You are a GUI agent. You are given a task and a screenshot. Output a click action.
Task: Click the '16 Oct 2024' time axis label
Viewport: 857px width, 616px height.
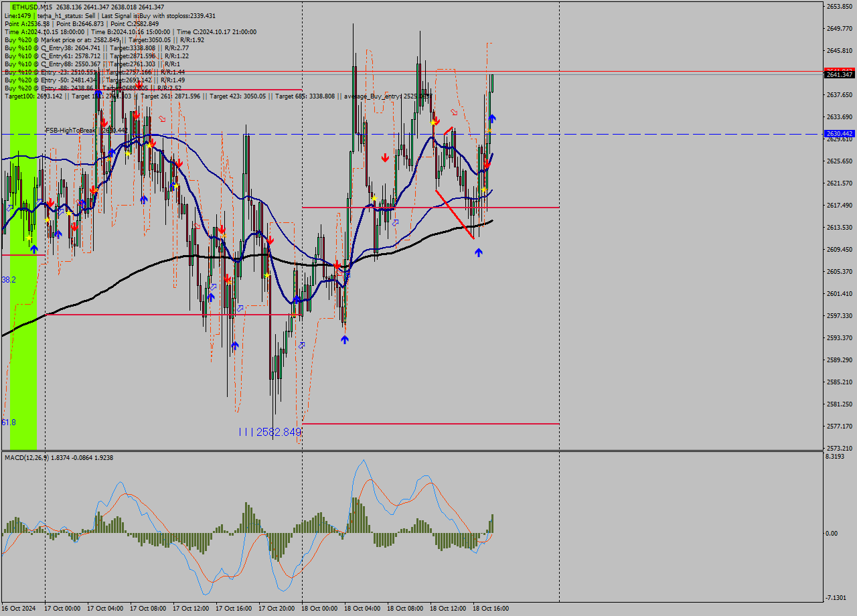(x=19, y=609)
